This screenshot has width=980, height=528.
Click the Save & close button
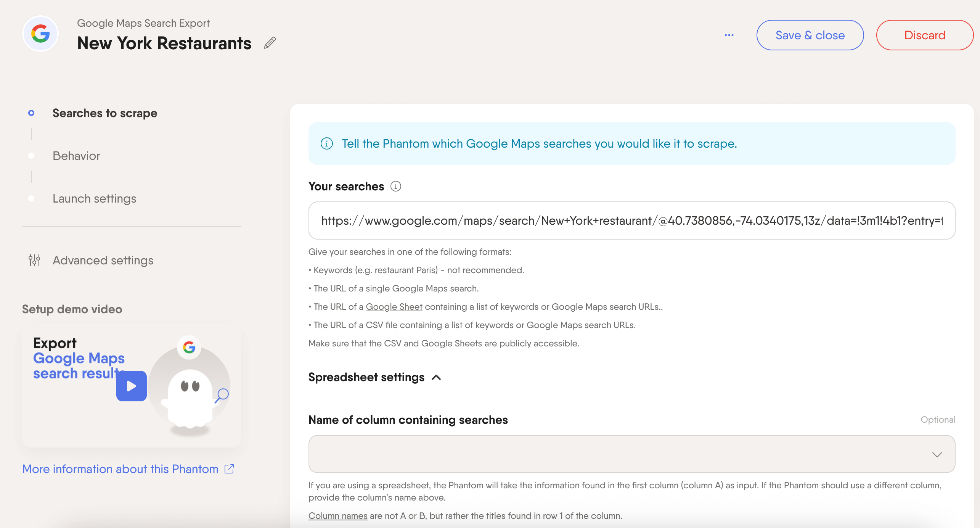point(810,35)
